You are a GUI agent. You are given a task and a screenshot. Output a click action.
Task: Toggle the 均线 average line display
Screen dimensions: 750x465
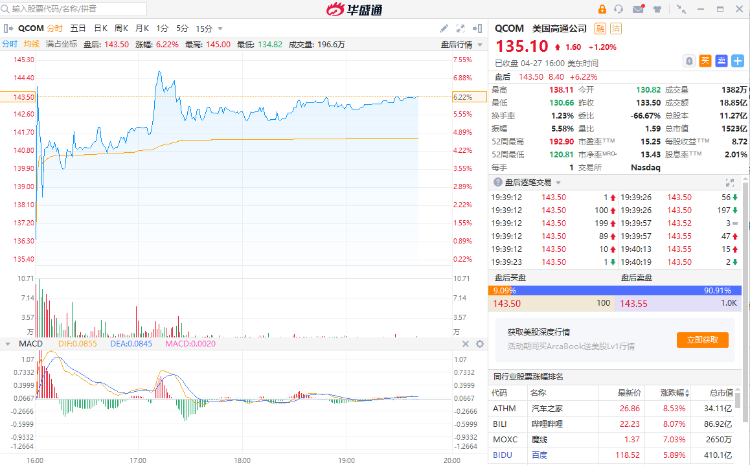click(x=32, y=44)
